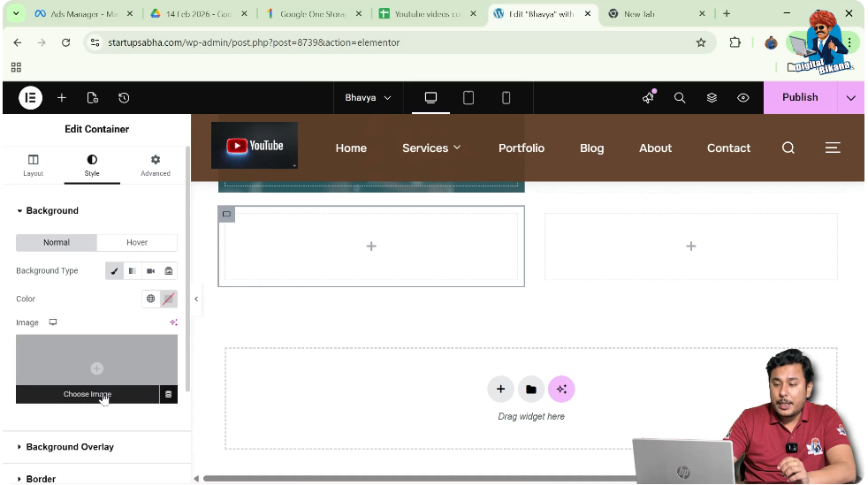The width and height of the screenshot is (868, 485).
Task: Open the Bhavya page dropdown
Action: click(368, 98)
